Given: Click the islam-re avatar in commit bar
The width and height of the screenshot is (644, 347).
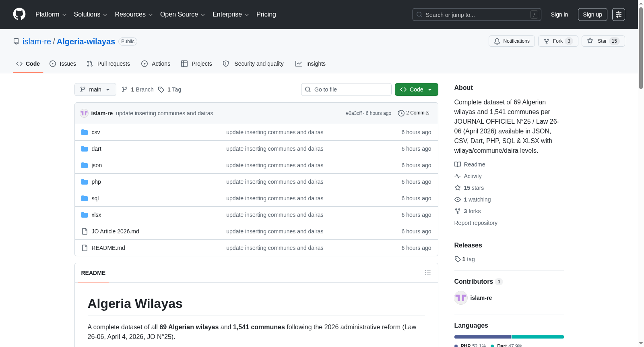Looking at the screenshot, I should point(84,113).
